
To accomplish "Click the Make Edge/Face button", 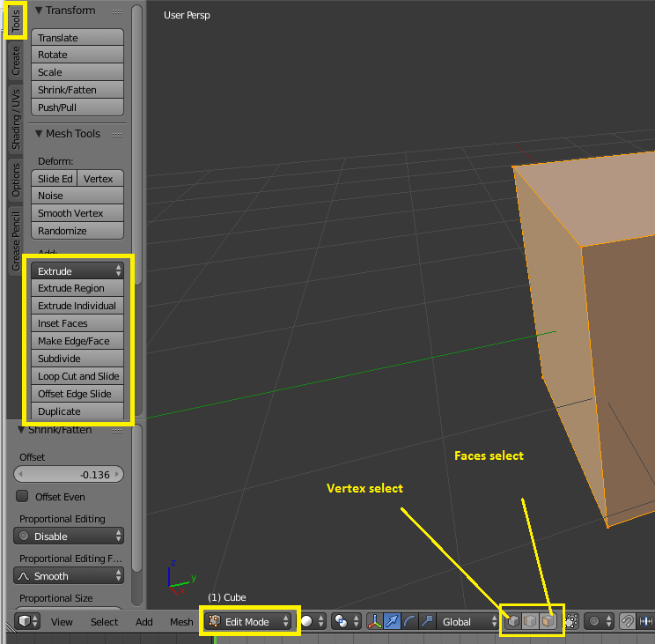I will tap(77, 341).
